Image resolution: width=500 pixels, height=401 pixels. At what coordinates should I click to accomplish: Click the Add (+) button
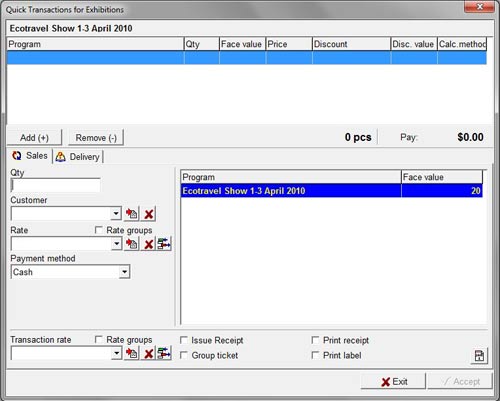[x=34, y=138]
